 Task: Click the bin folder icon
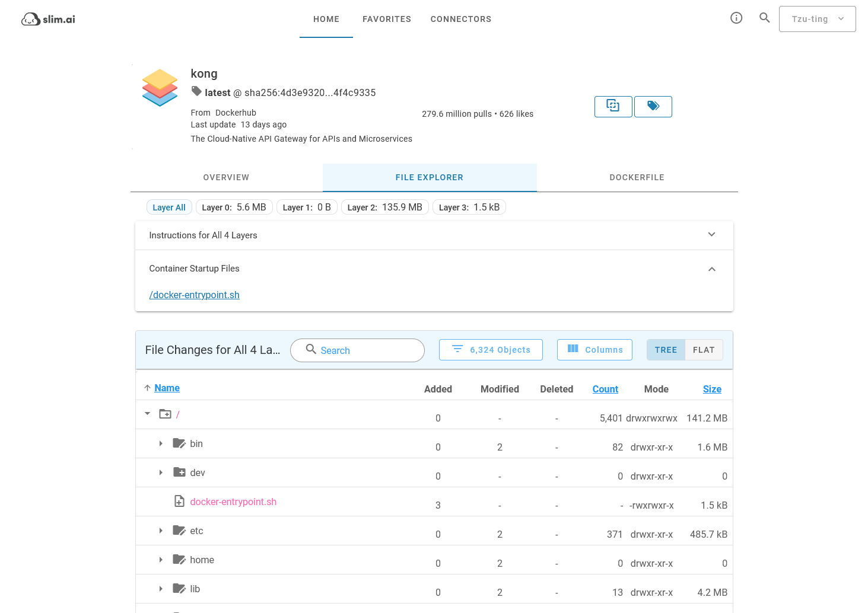(x=179, y=443)
